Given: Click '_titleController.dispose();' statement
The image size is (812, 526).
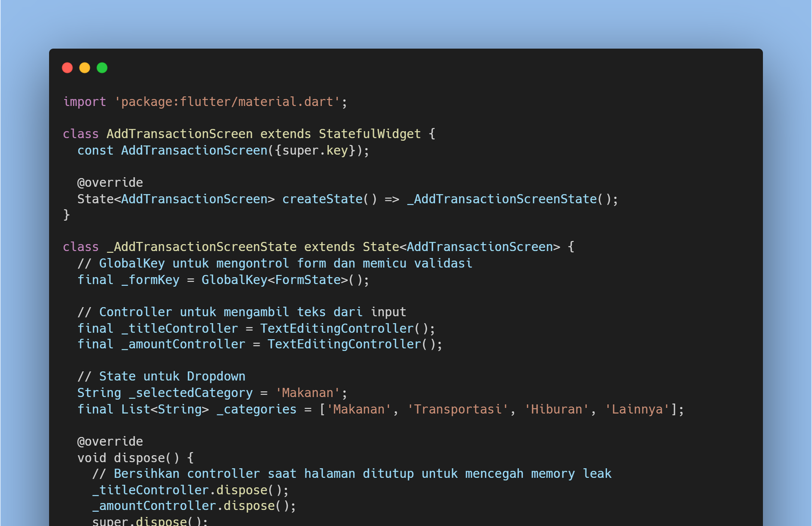Looking at the screenshot, I should [x=190, y=490].
